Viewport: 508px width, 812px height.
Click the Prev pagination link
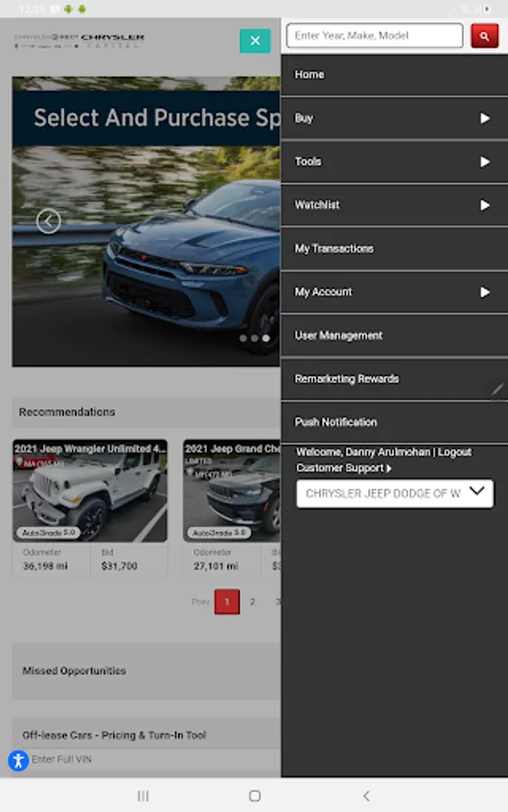(x=200, y=602)
